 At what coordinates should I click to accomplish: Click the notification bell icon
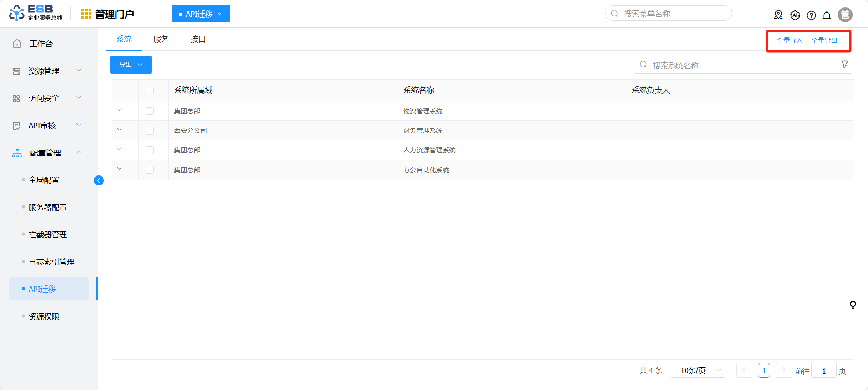pyautogui.click(x=827, y=15)
